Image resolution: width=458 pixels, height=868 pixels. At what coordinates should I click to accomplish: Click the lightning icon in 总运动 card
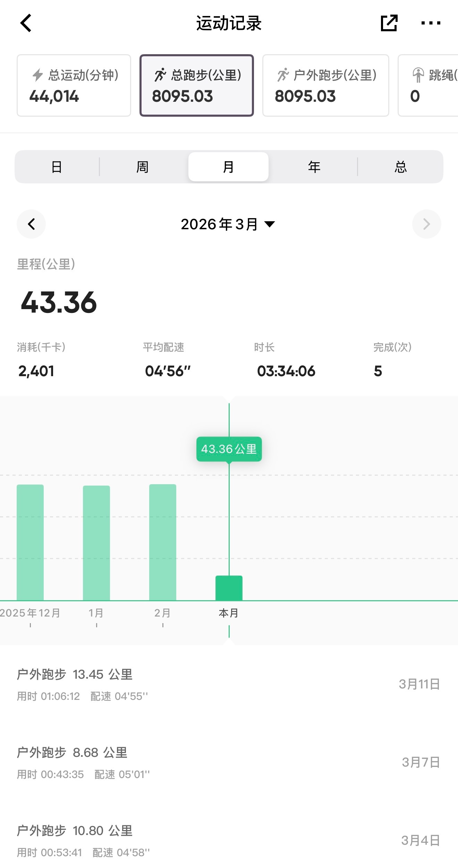37,75
